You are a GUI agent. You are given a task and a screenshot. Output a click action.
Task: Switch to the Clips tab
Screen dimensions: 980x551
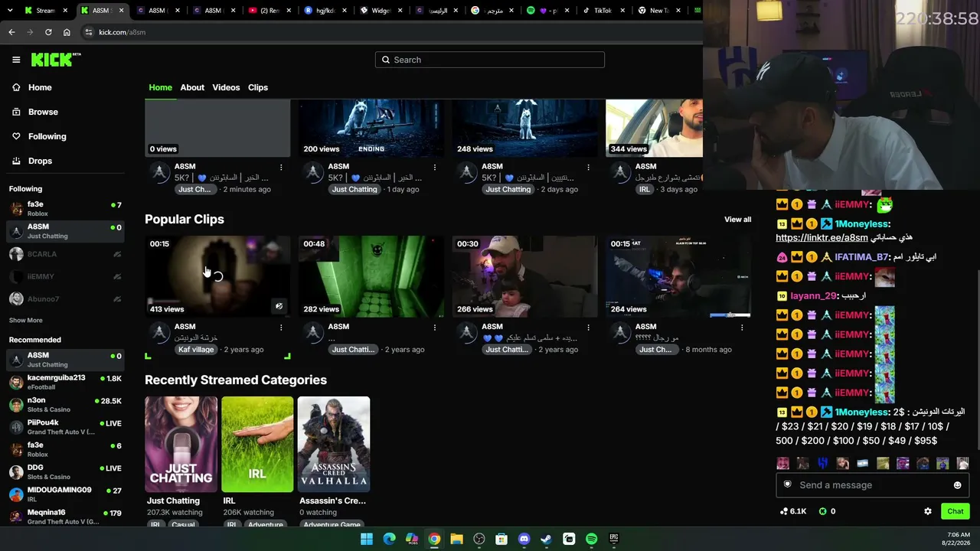pos(258,87)
